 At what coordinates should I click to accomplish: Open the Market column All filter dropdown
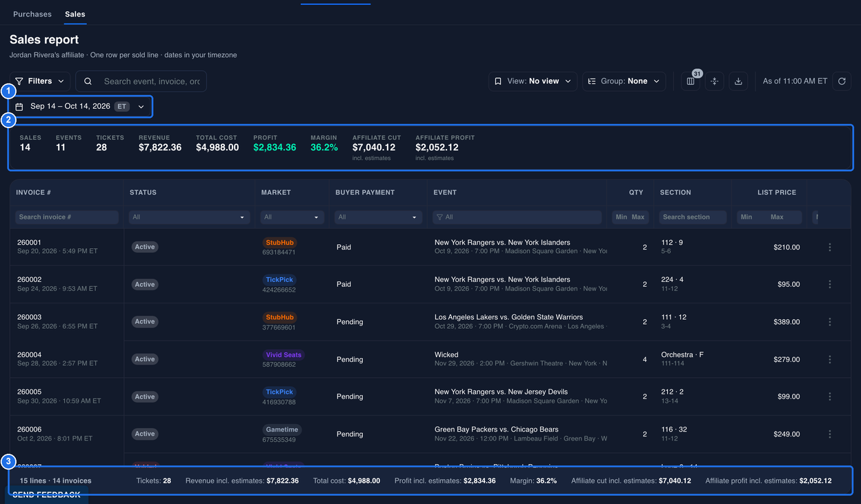pos(293,217)
